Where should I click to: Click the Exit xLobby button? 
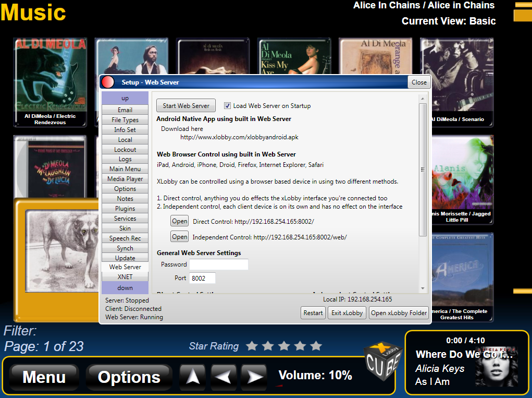[x=347, y=313]
